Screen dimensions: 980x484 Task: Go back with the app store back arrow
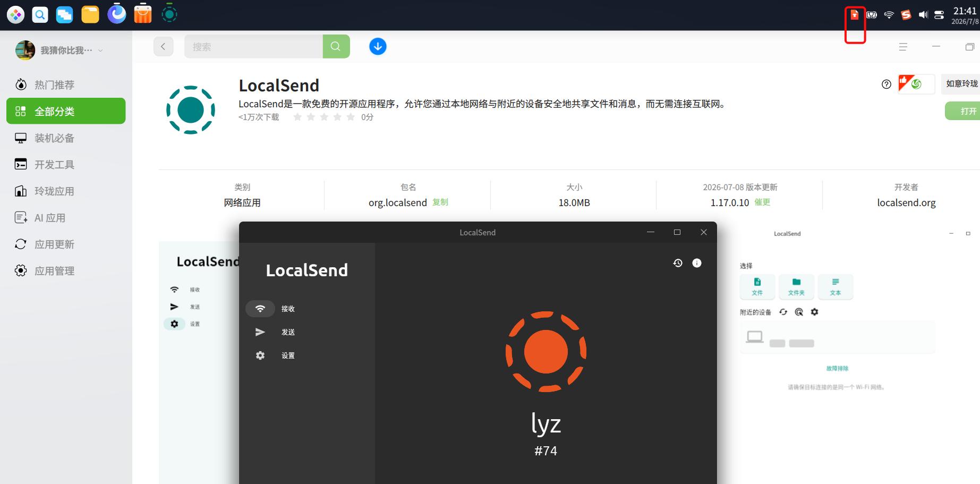(164, 46)
